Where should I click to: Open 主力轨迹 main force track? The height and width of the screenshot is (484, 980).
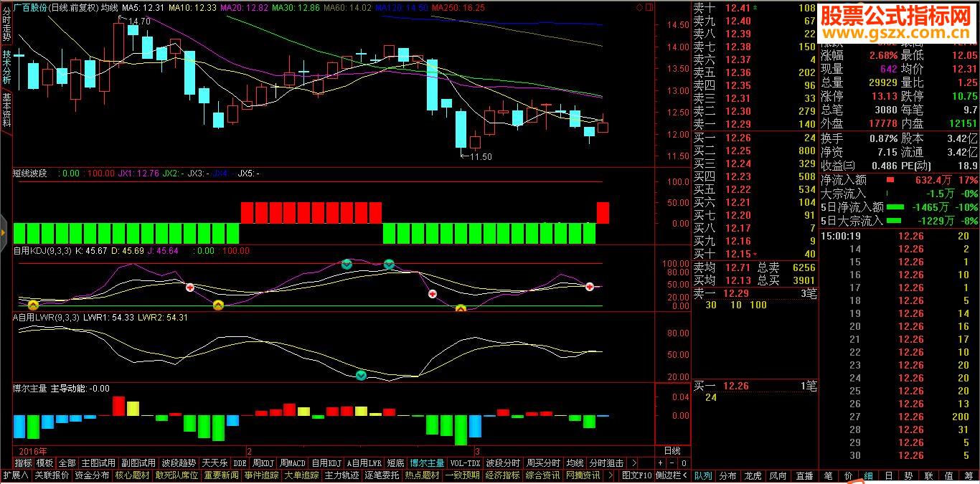click(x=342, y=475)
